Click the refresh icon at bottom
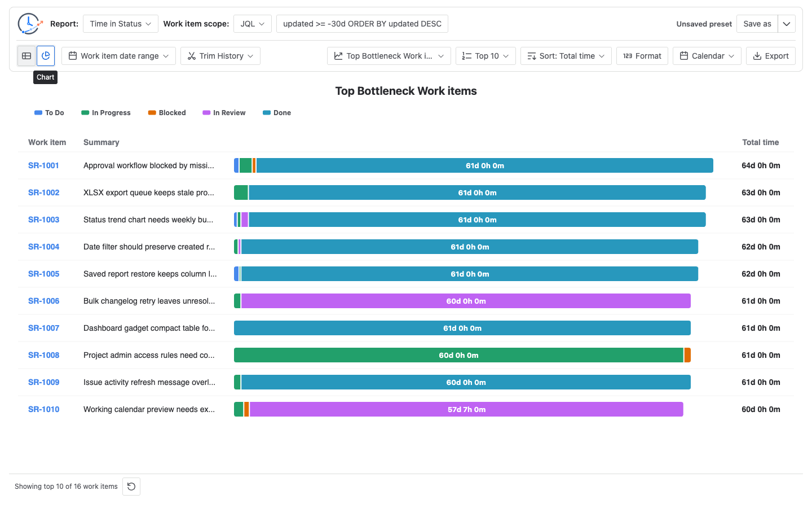Viewport: 812px width, 508px height. click(x=131, y=487)
